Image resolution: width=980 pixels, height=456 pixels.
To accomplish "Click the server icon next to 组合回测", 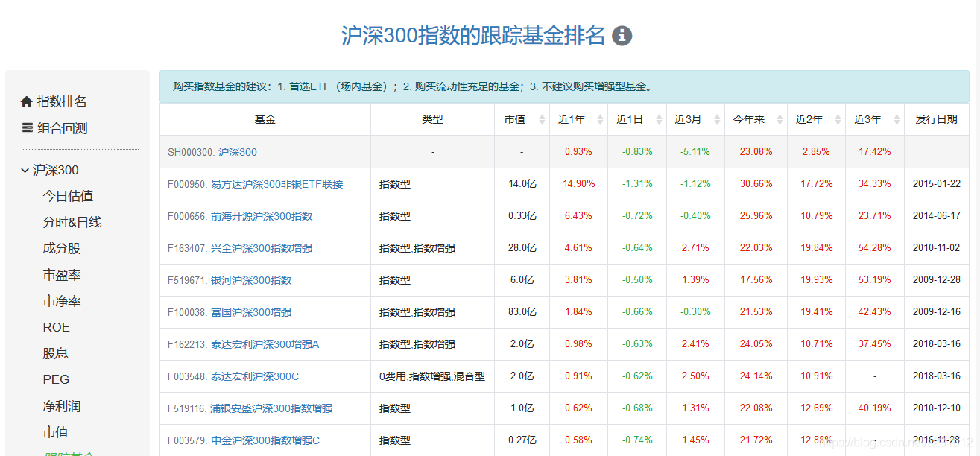I will (27, 128).
